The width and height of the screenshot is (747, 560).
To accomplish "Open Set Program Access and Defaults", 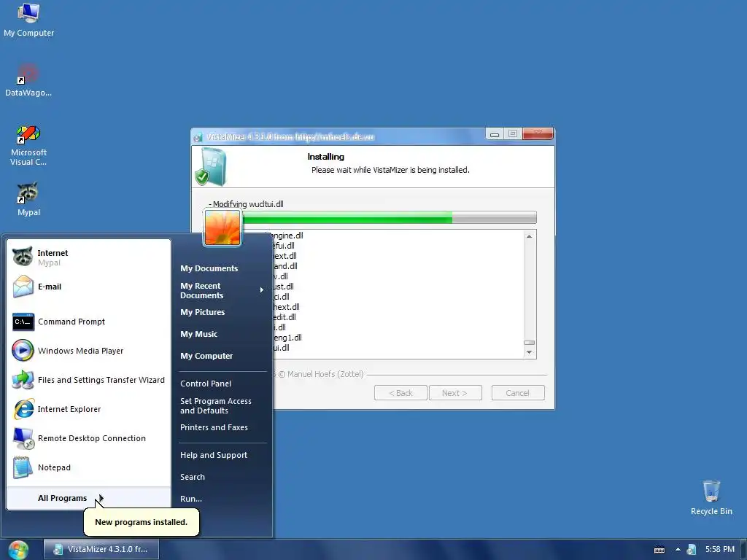I will pos(216,405).
